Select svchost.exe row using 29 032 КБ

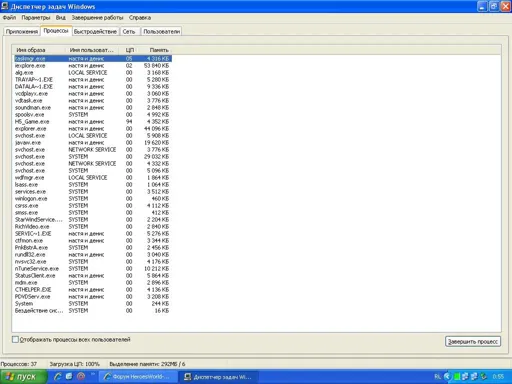point(93,157)
